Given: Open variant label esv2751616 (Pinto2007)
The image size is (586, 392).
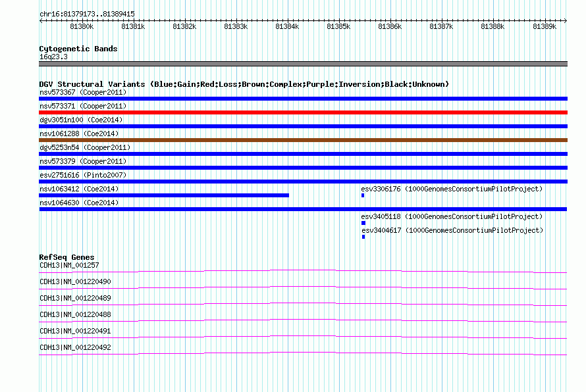Looking at the screenshot, I should coord(83,175).
